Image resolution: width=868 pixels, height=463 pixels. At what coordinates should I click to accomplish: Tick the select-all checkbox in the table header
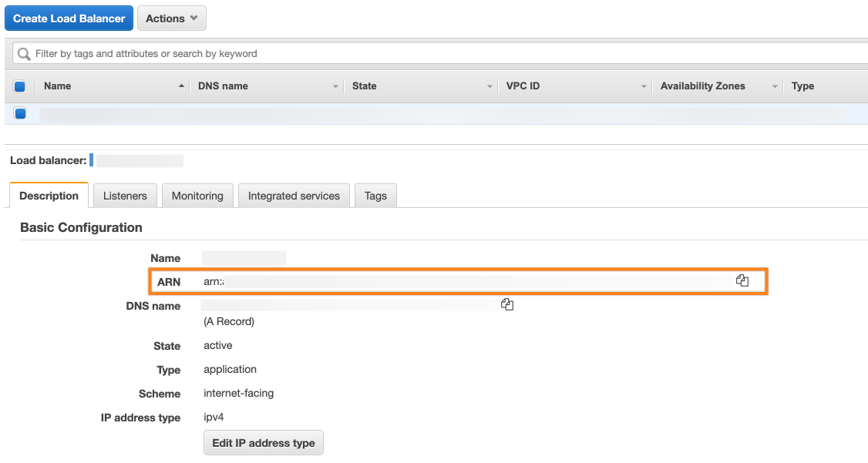20,86
